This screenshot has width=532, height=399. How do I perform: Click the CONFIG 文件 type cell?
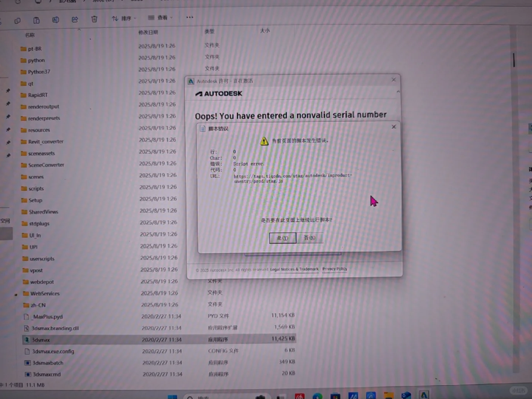click(223, 351)
